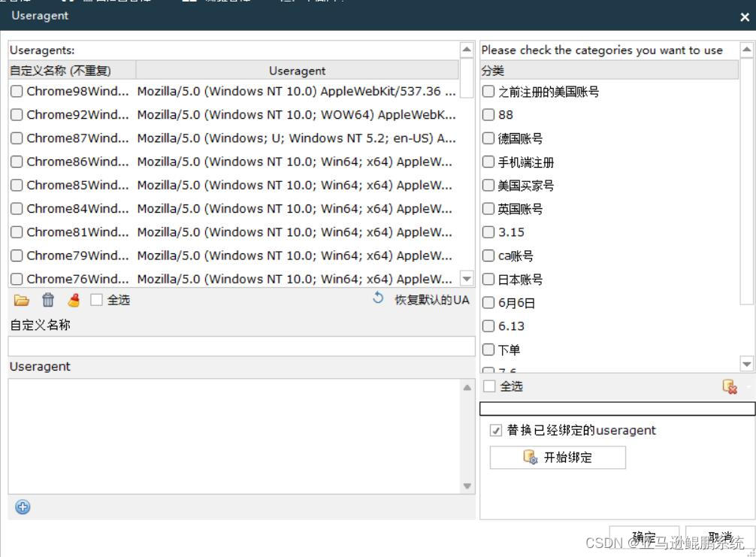This screenshot has height=557, width=756.
Task: Click the clear broom icon
Action: pos(74,300)
